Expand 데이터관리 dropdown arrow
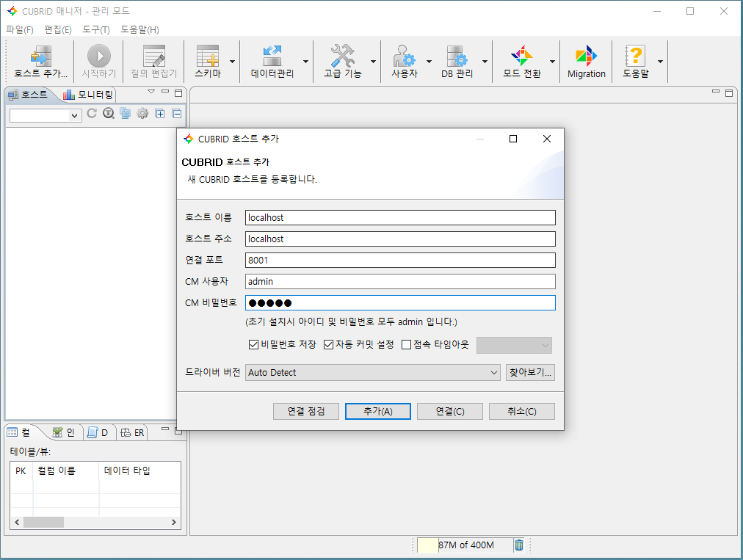This screenshot has height=560, width=743. pyautogui.click(x=305, y=62)
